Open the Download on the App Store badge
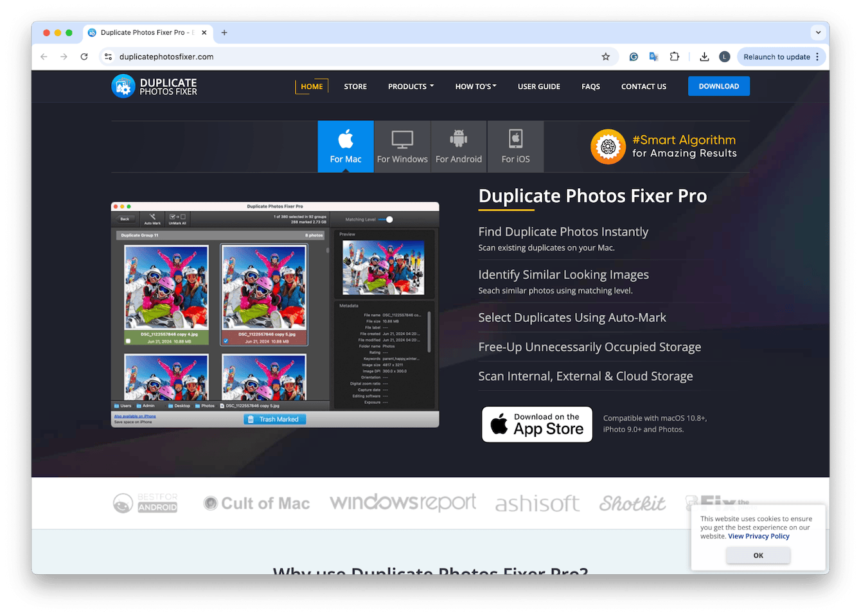The image size is (861, 616). 537,424
